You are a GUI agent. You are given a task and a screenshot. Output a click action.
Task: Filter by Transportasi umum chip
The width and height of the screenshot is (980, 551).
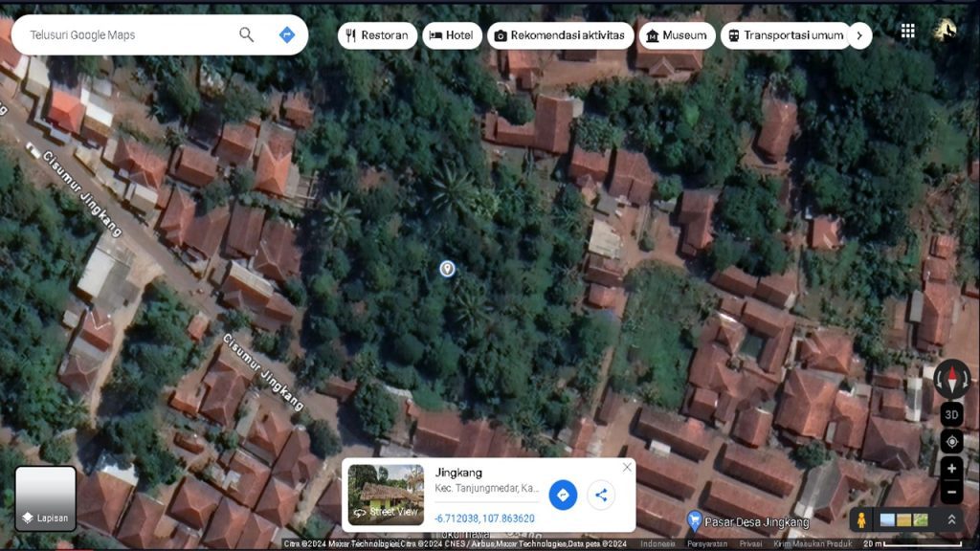(x=785, y=35)
